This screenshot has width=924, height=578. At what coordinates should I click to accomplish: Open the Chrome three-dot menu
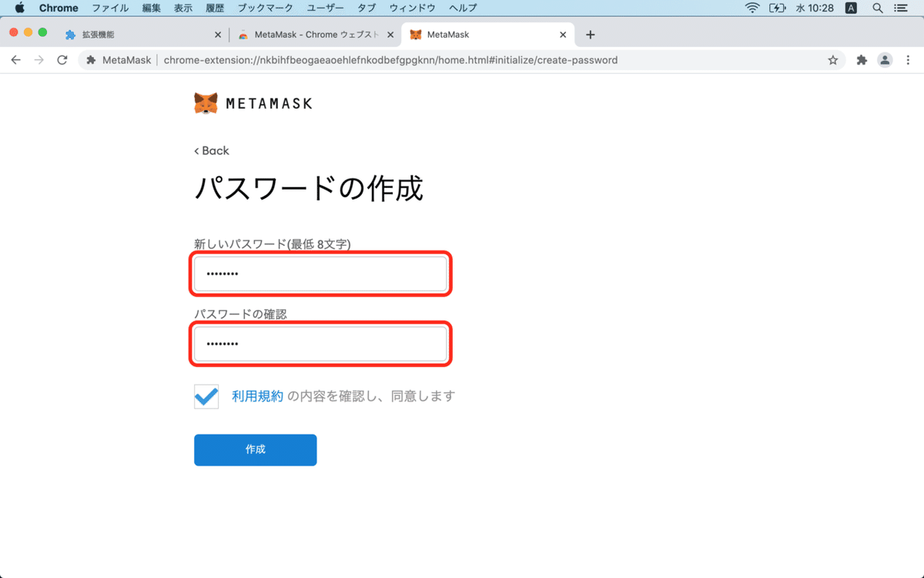[x=909, y=59]
